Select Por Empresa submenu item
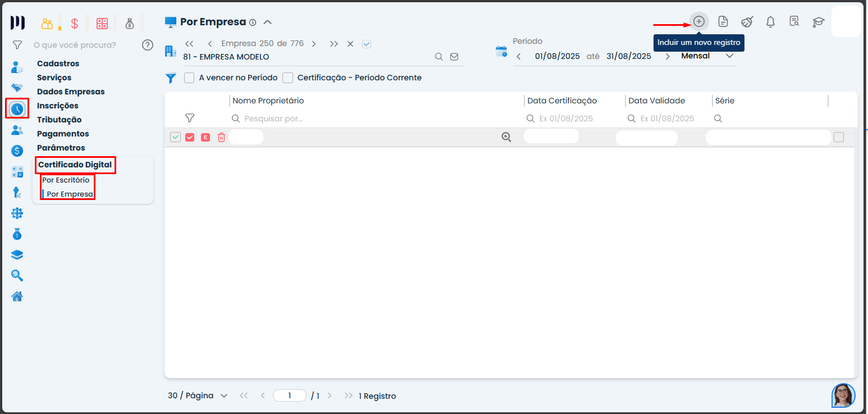The width and height of the screenshot is (868, 414). [x=70, y=194]
